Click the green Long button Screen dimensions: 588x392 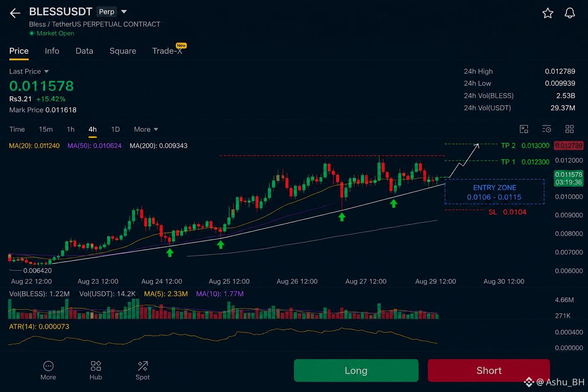tap(356, 371)
